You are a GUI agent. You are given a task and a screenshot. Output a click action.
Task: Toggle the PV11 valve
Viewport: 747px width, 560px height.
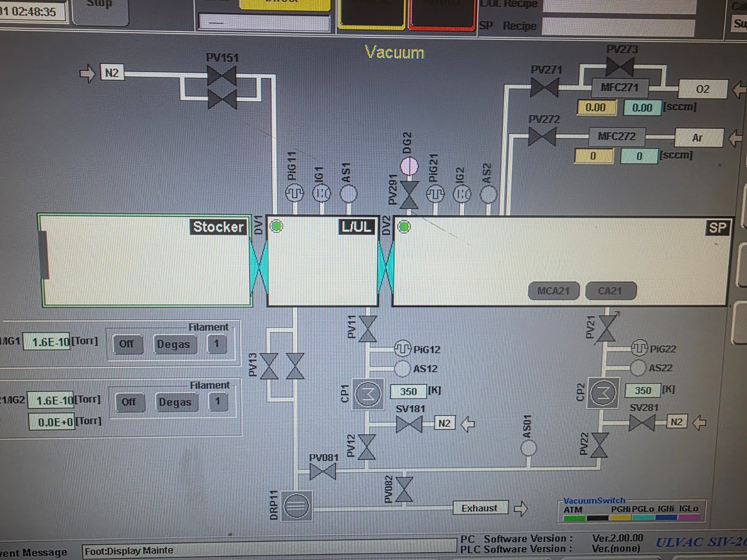[x=368, y=329]
